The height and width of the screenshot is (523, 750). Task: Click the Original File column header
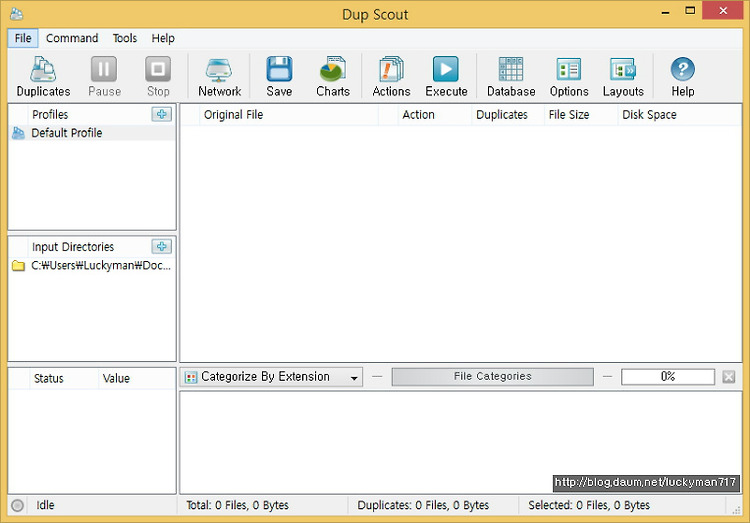point(289,115)
